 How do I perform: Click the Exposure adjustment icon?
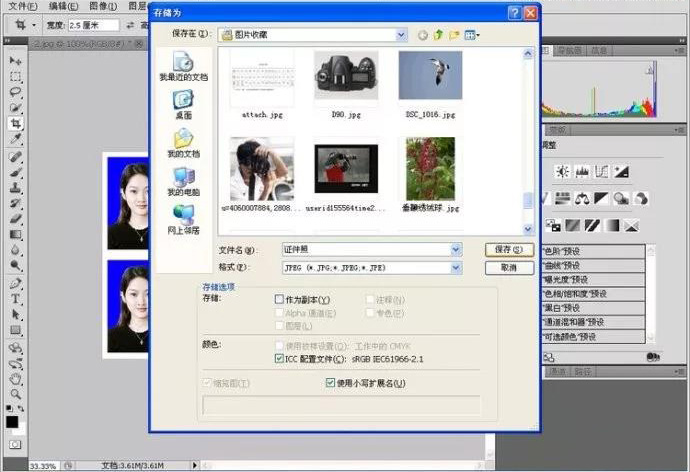621,171
